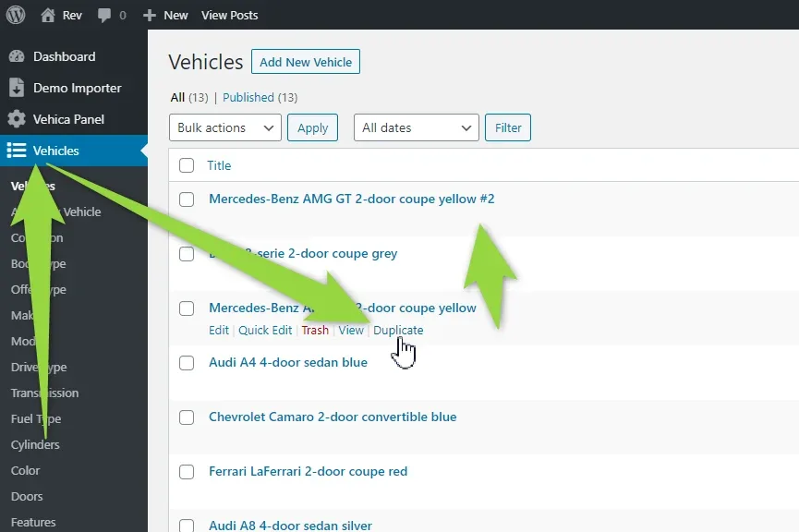Screen dimensions: 799x532
Task: Open Chevrolet Camaro 2-door convertible blue
Action: coord(333,417)
